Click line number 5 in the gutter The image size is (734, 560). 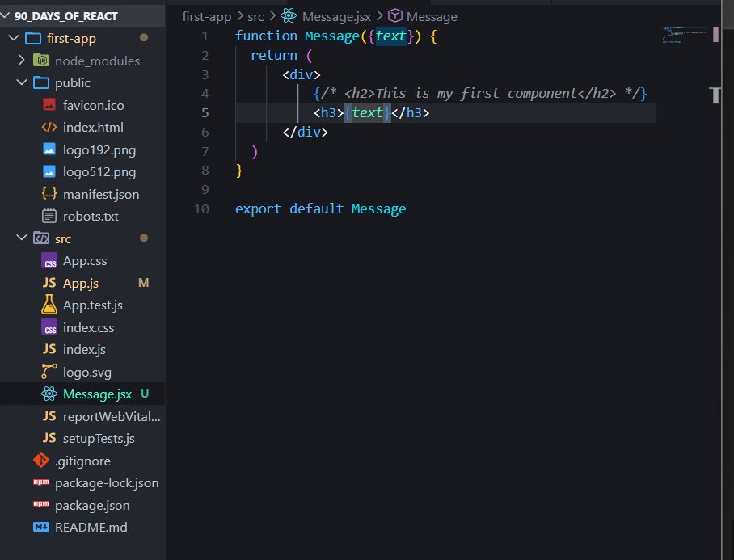pos(205,113)
